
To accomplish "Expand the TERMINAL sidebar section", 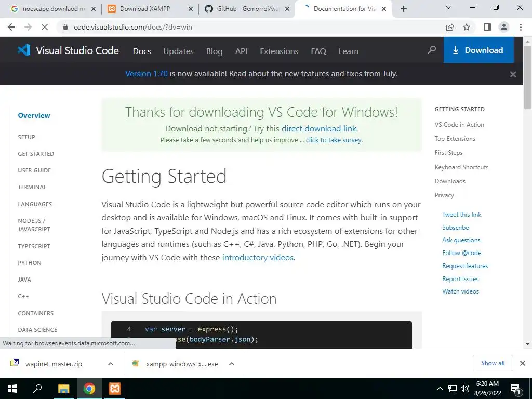I will 32,187.
